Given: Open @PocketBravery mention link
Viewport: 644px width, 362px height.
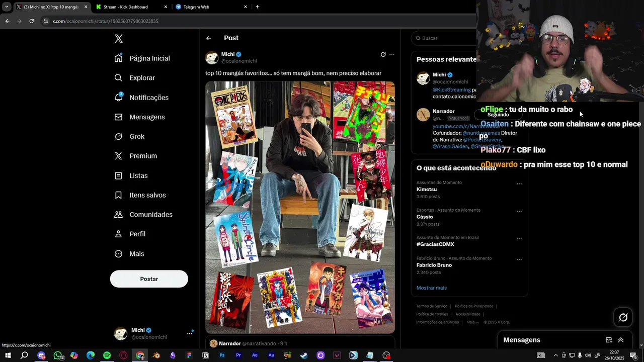Looking at the screenshot, I should pyautogui.click(x=482, y=140).
